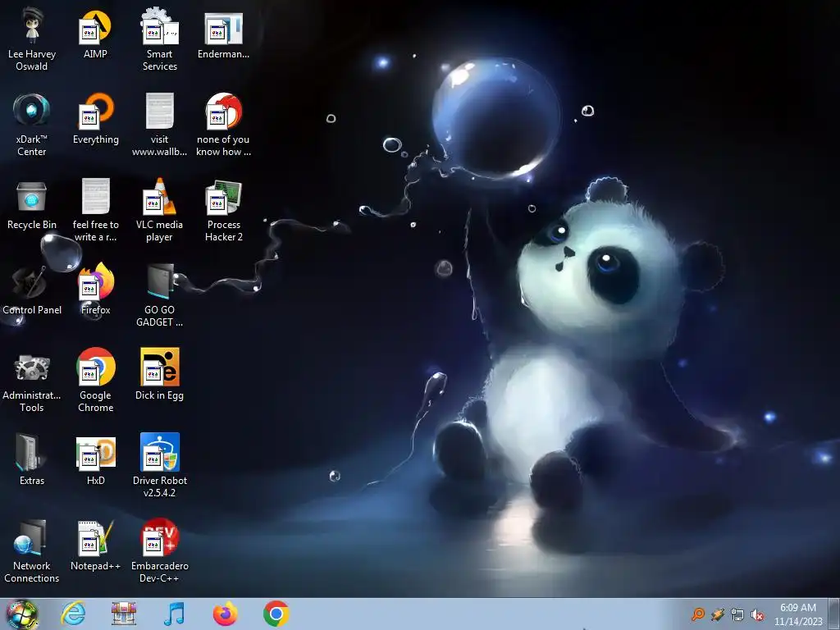This screenshot has width=840, height=630.
Task: Select Driver Robot v2.5.4.2 shortcut
Action: 160,465
